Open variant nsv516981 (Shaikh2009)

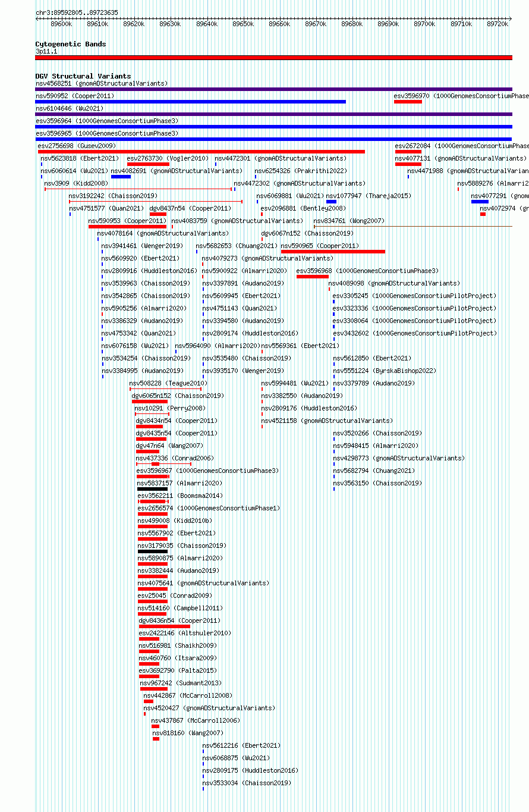click(x=178, y=645)
